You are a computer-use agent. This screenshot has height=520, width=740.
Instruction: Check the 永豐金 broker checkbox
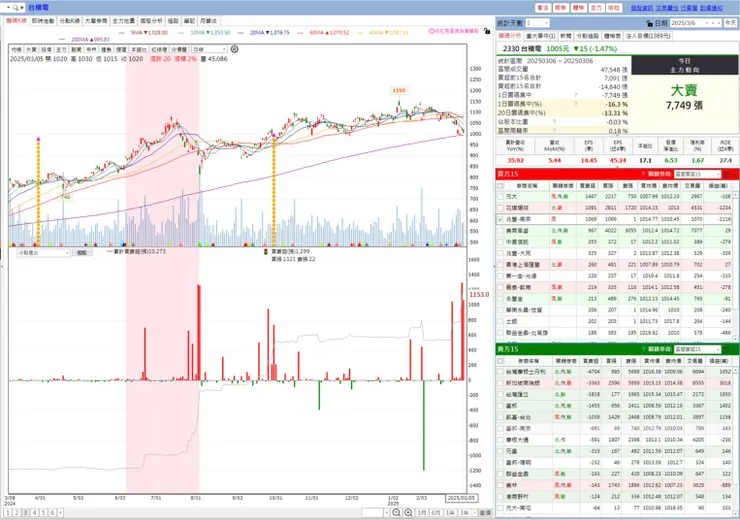pyautogui.click(x=500, y=299)
